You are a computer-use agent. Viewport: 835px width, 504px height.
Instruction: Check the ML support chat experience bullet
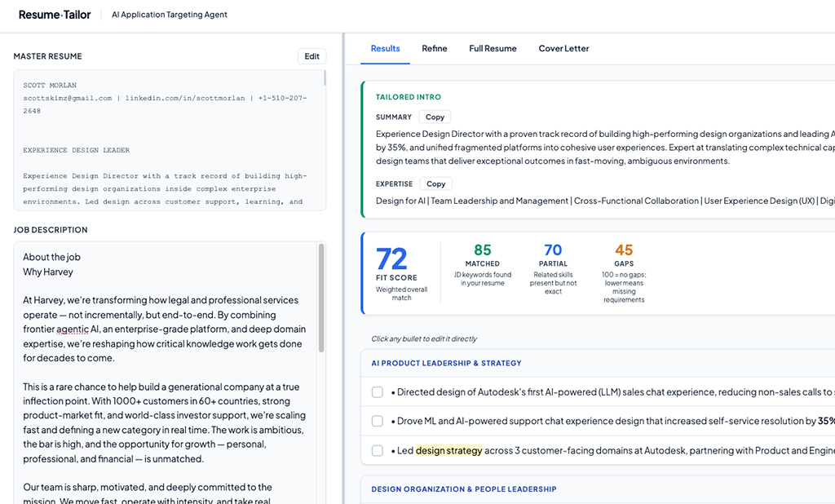click(x=378, y=421)
